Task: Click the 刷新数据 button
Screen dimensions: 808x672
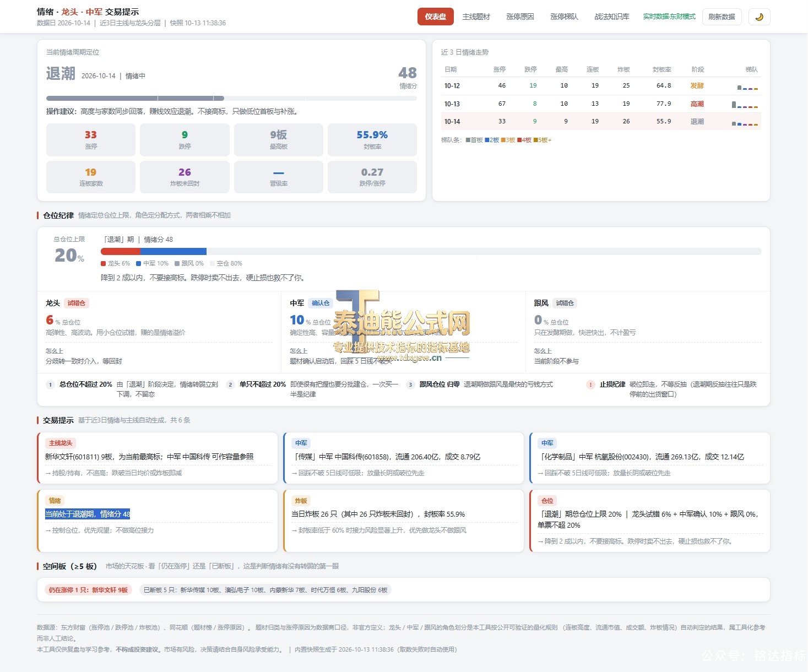Action: pos(722,17)
